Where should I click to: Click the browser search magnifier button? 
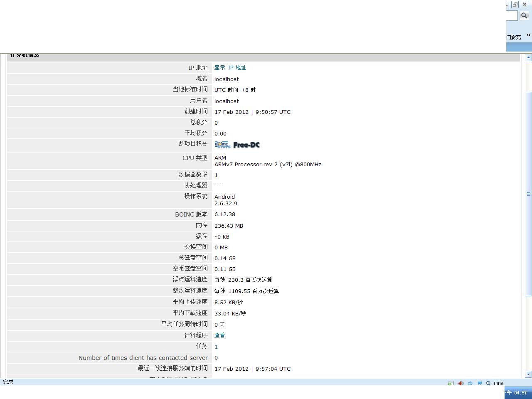point(524,15)
